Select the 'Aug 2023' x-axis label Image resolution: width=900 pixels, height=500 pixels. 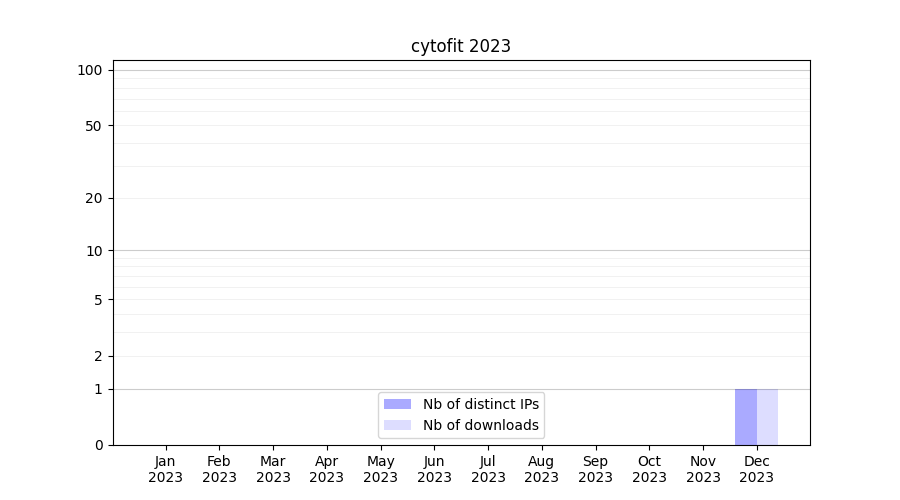542,469
